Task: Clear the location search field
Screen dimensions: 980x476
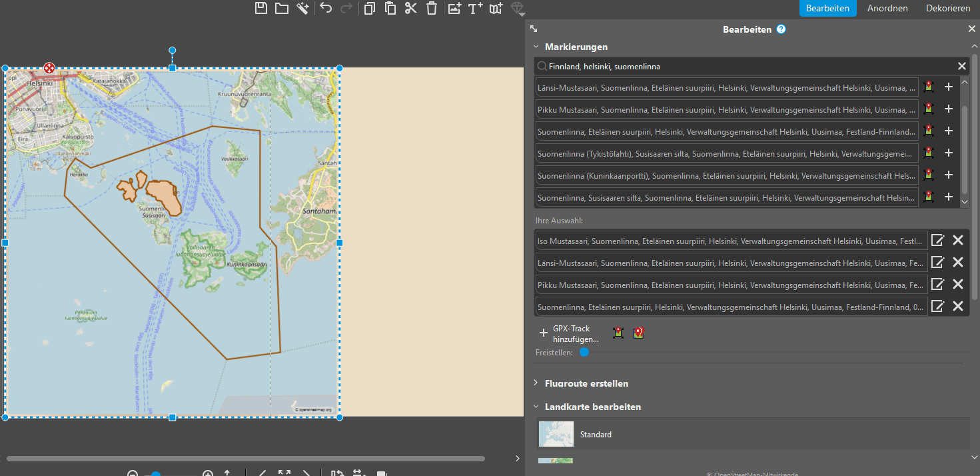Action: [x=962, y=66]
